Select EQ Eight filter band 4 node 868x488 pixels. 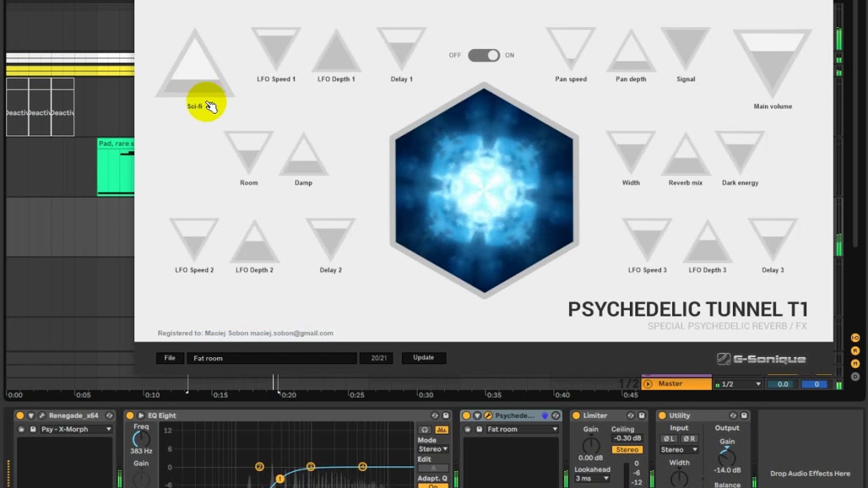(x=362, y=466)
